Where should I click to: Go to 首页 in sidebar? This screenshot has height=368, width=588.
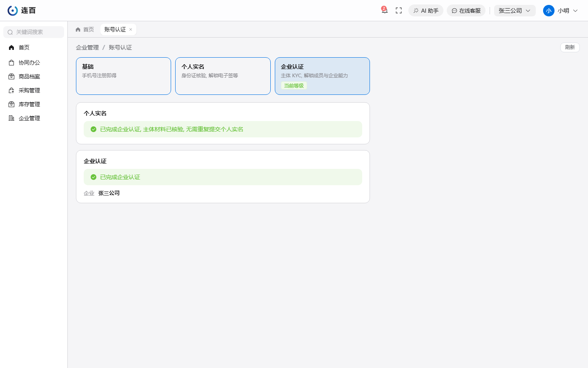click(x=34, y=47)
